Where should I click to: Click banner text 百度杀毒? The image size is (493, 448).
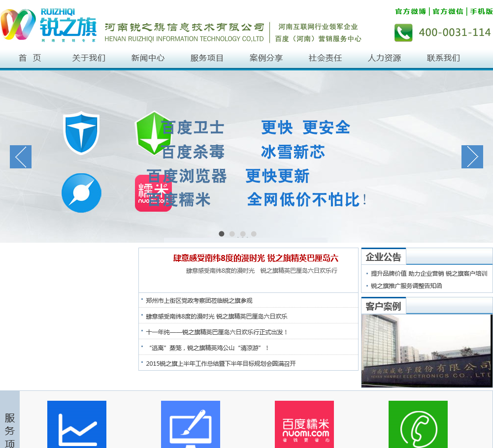[x=193, y=152]
